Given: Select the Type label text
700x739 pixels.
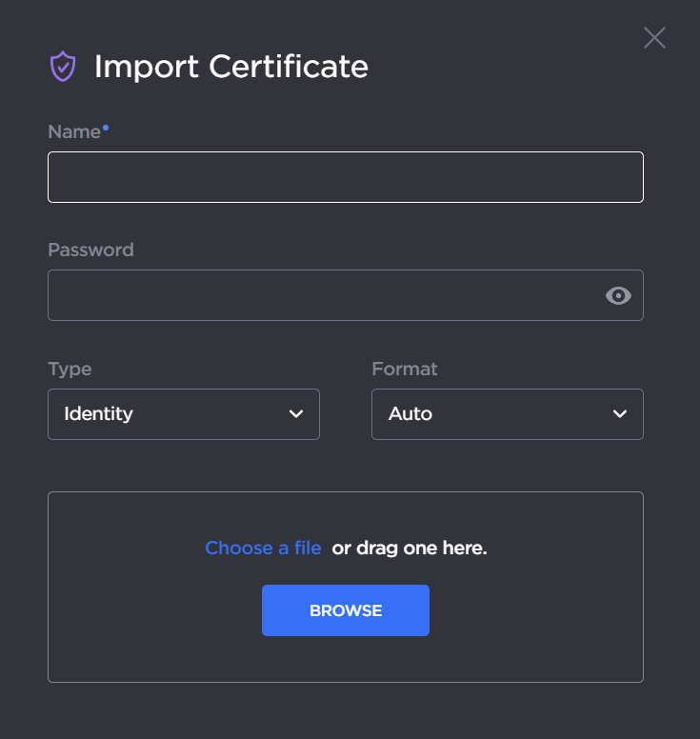Looking at the screenshot, I should point(70,369).
